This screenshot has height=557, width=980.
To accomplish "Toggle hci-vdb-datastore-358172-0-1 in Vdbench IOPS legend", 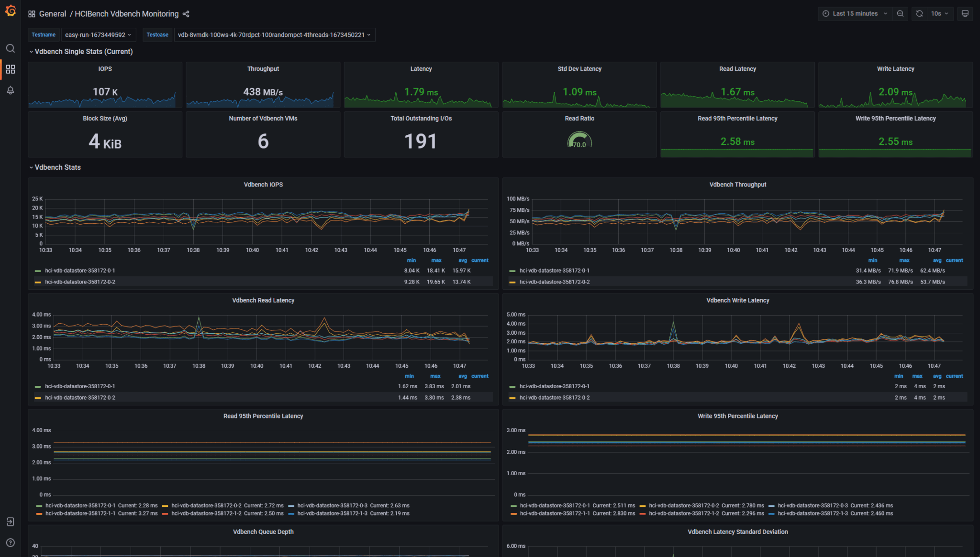I will (79, 270).
